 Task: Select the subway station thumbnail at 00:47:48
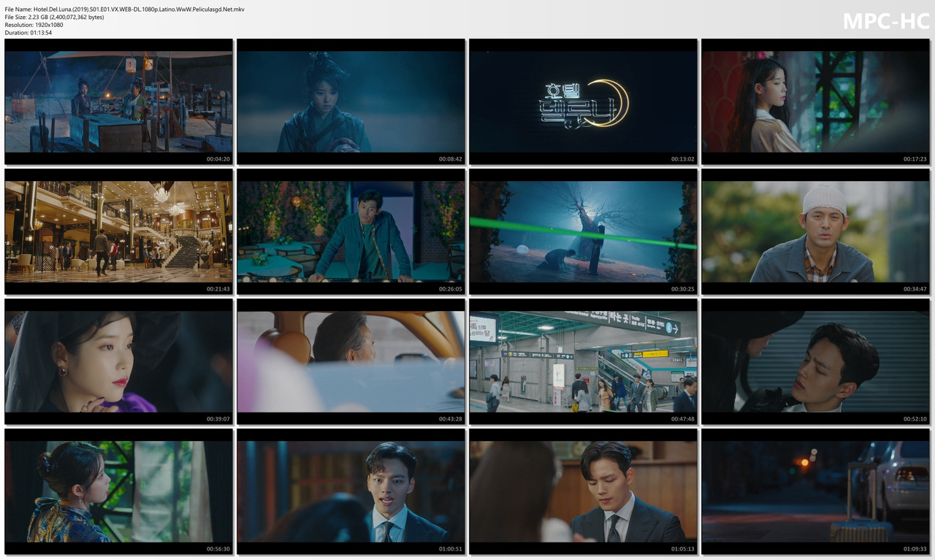583,361
